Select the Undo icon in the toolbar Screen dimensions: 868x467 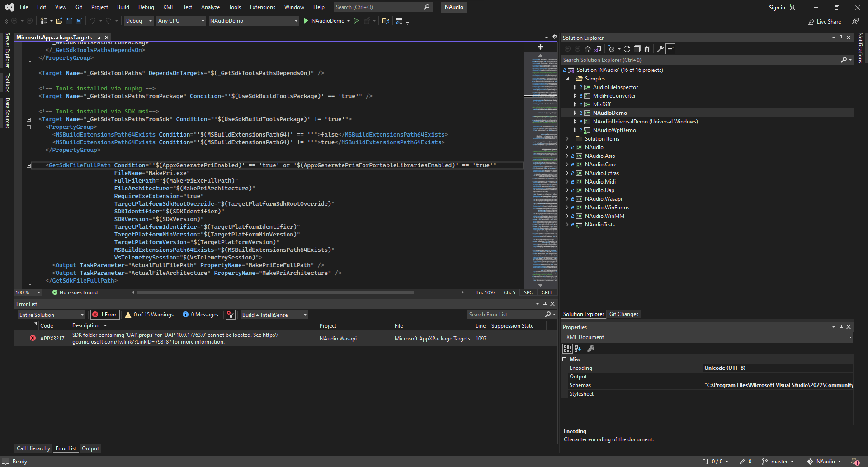click(x=93, y=21)
